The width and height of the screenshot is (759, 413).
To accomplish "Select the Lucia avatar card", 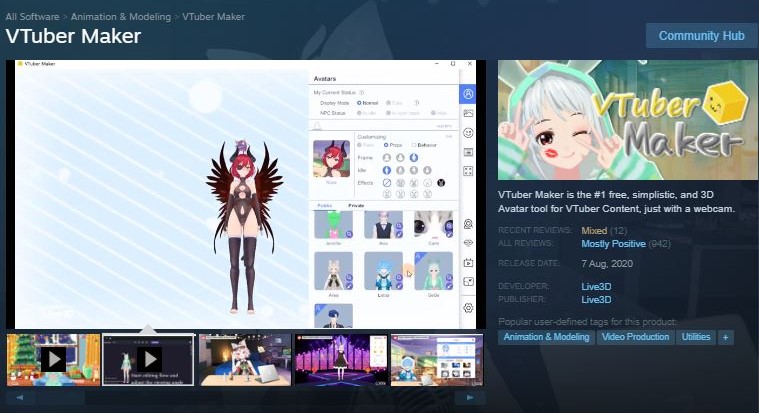I will point(383,271).
